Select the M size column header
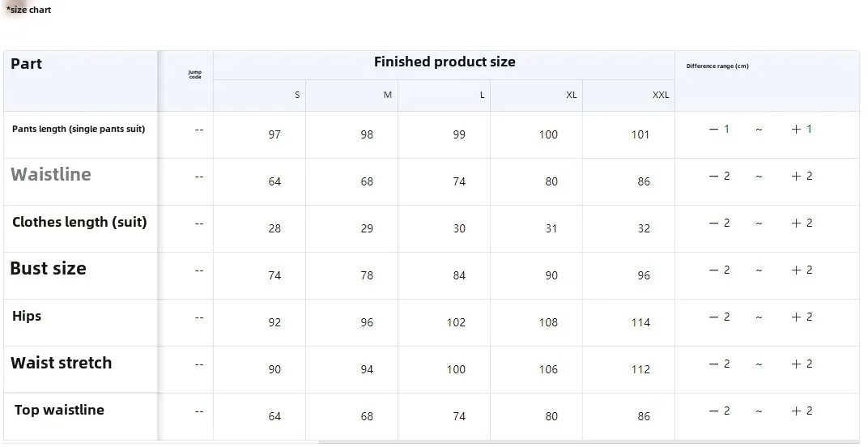Screen dimensions: 868x447 387,95
